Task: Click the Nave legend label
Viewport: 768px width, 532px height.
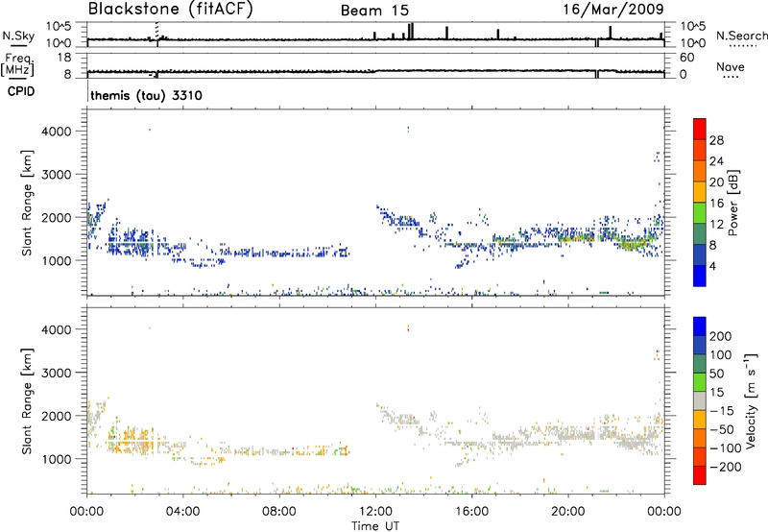Action: pos(731,67)
